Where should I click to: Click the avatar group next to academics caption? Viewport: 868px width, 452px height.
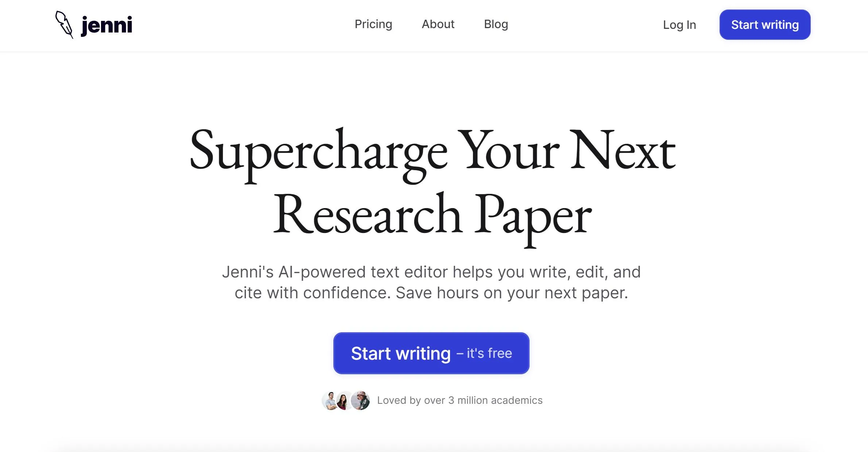click(345, 400)
